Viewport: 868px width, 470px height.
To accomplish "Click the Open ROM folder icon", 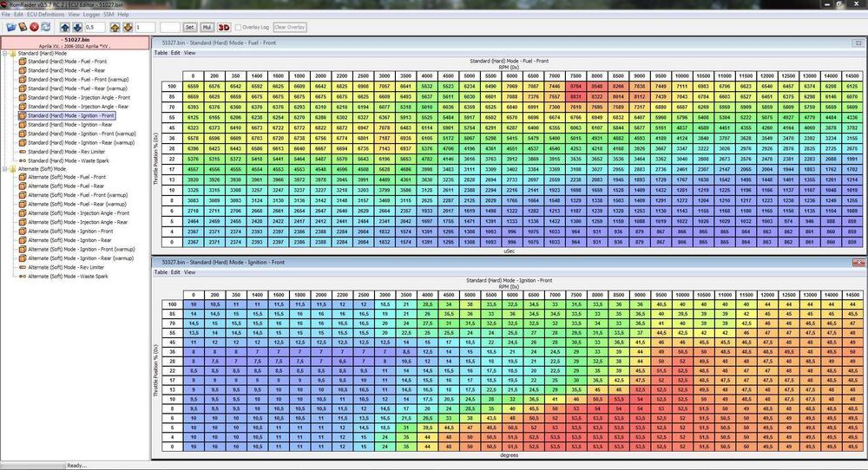I will [11, 27].
